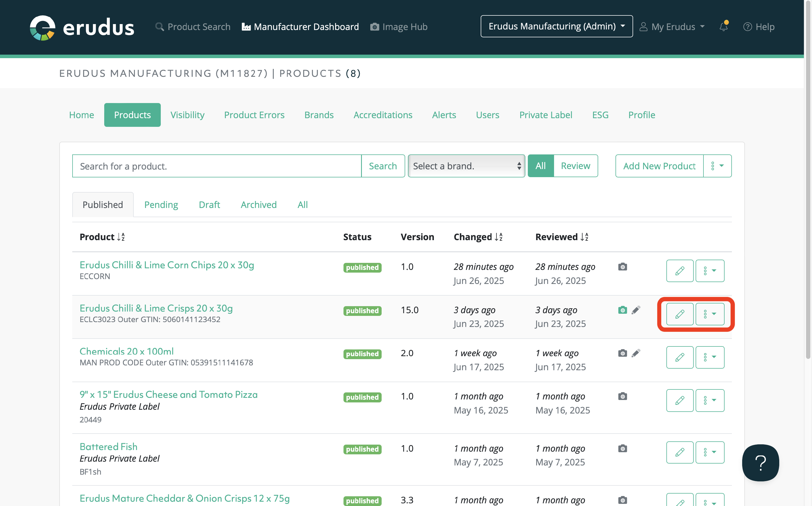The height and width of the screenshot is (506, 812).
Task: Click camera icon for Chilli & Lime Corn Chips
Action: pyautogui.click(x=622, y=267)
